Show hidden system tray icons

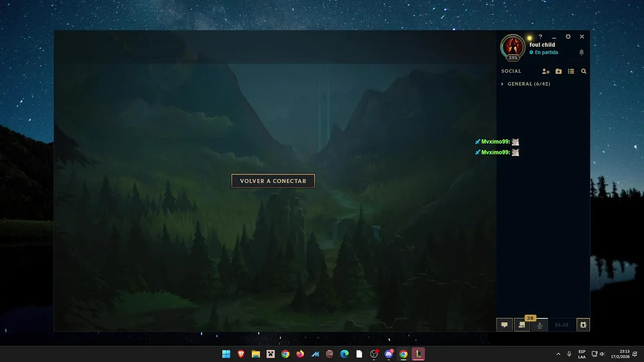(x=558, y=354)
